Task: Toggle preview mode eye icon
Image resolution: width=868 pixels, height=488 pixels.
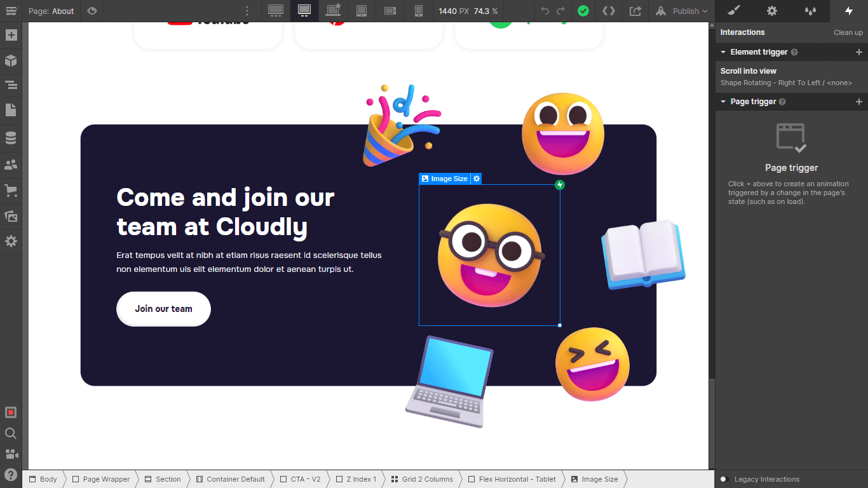Action: tap(92, 11)
